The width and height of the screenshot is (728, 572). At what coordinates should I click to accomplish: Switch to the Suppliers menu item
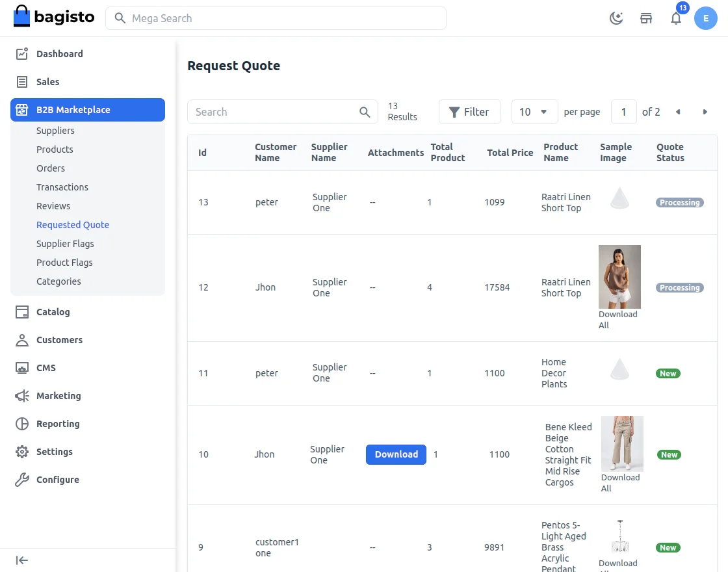[x=55, y=131]
